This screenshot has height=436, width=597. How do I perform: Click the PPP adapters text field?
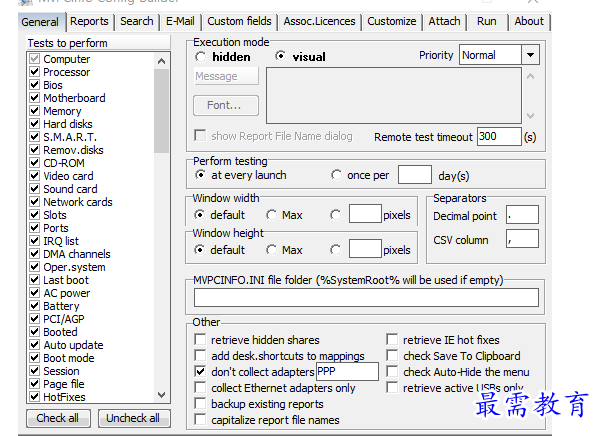(347, 371)
